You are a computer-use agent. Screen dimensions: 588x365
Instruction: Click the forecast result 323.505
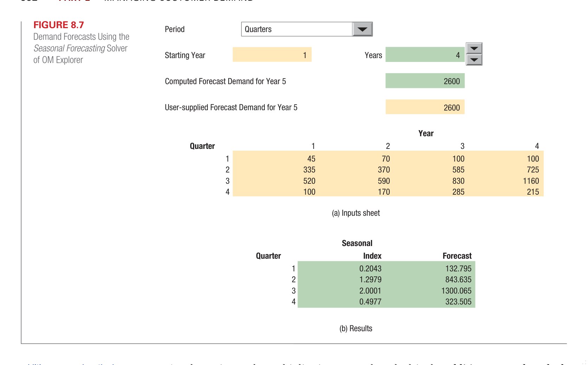coord(458,302)
